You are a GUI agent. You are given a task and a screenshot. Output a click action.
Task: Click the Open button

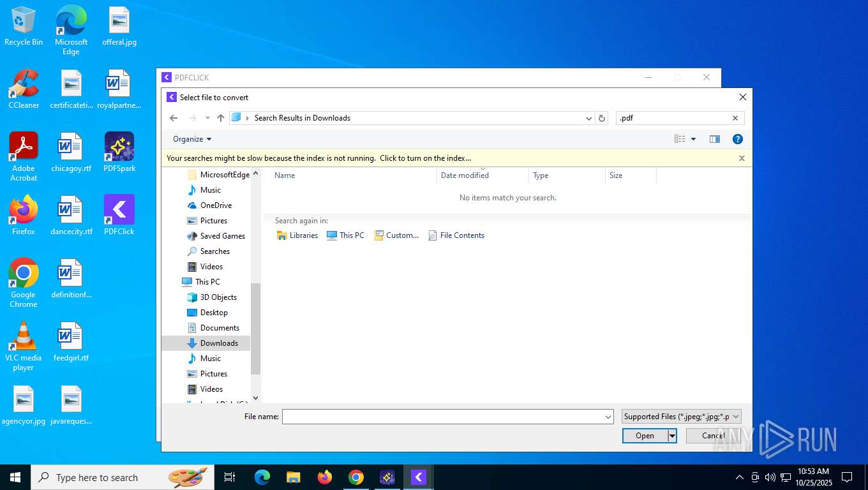pyautogui.click(x=645, y=436)
